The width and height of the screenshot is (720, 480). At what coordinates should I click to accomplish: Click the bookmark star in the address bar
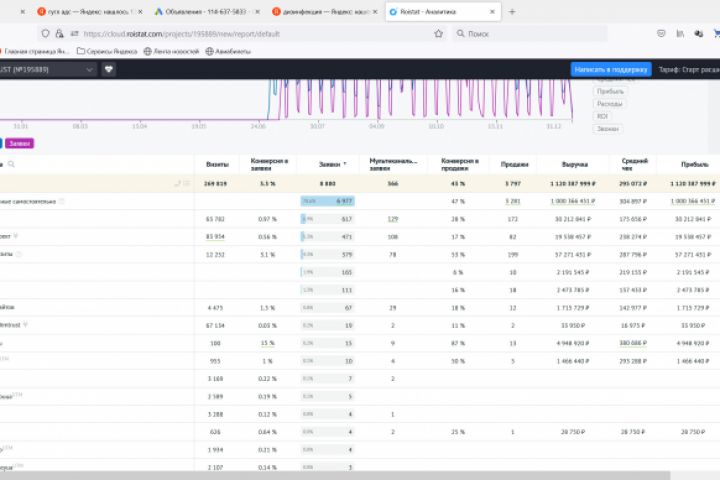coord(438,33)
